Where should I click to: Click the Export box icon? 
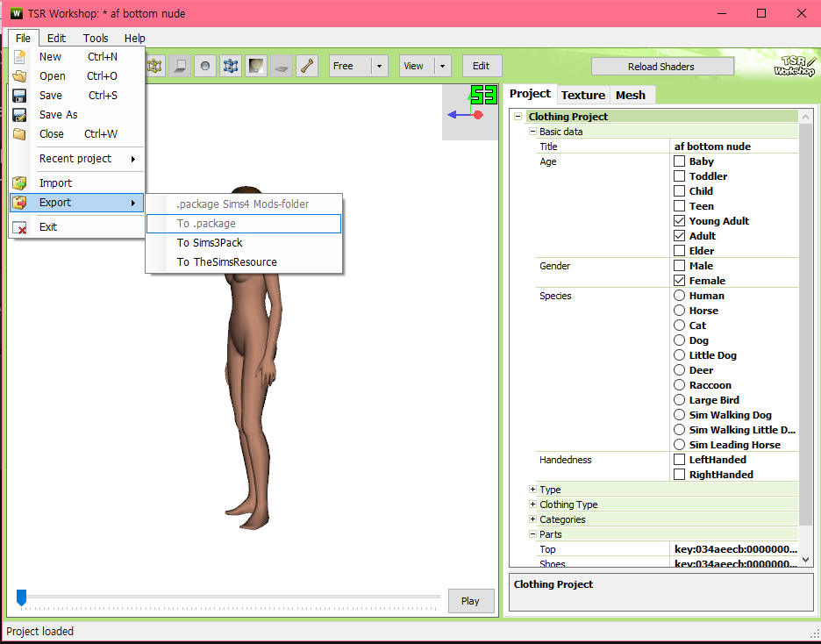point(19,203)
